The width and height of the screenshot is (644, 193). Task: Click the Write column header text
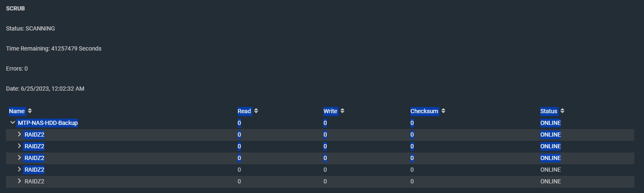[x=330, y=111]
